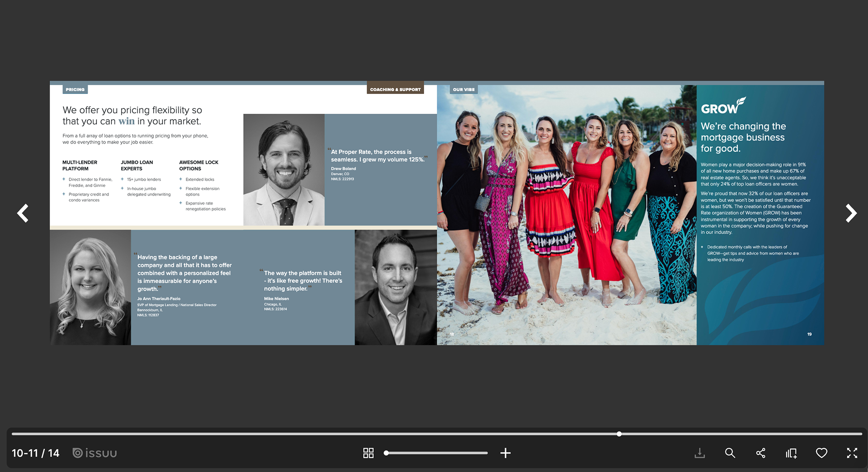868x472 pixels.
Task: Click the 'We're changing the mortgage business' headline
Action: coord(743,137)
